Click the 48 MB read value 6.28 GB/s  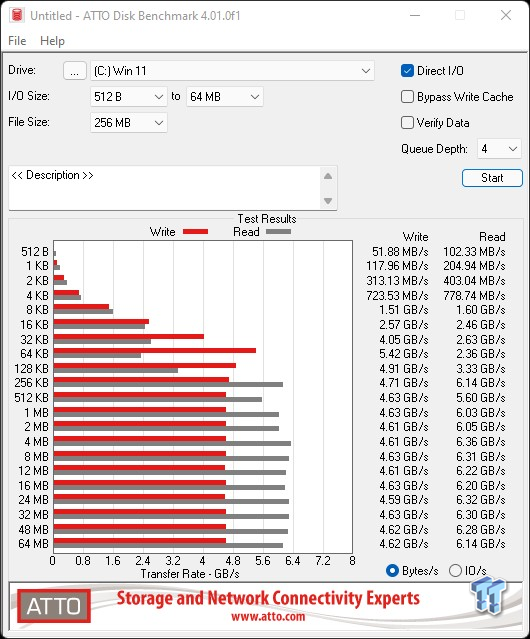pyautogui.click(x=481, y=530)
